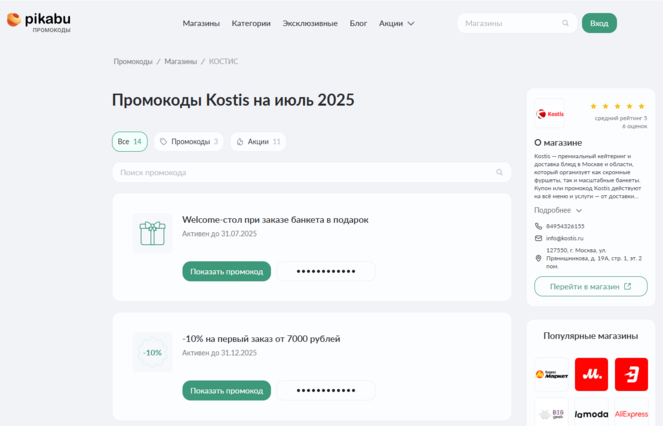Screen dimensions: 663x426
Task: Go to Магазины breadcrumb link
Action: tap(181, 61)
